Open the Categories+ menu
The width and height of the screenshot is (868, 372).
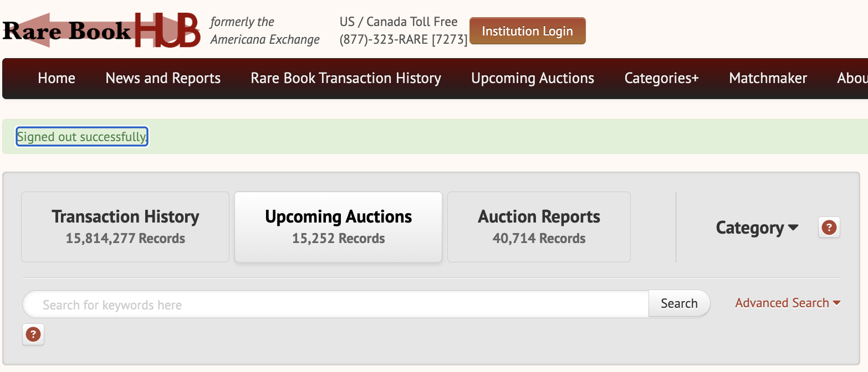tap(661, 79)
